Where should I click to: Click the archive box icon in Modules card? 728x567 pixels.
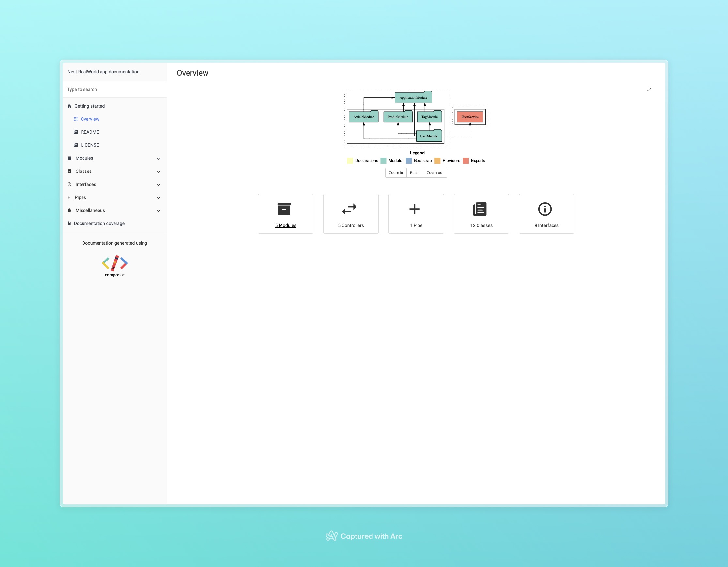pyautogui.click(x=284, y=209)
